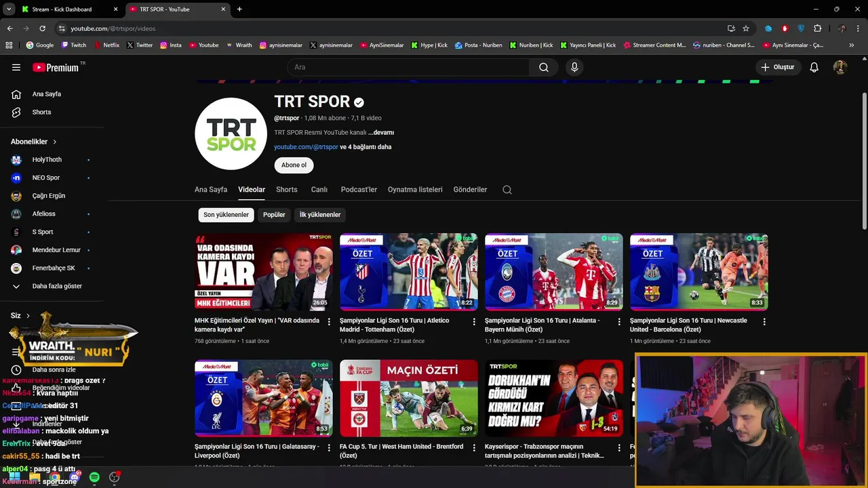Open options for Atletico Madrid - Tottenham video

click(474, 322)
